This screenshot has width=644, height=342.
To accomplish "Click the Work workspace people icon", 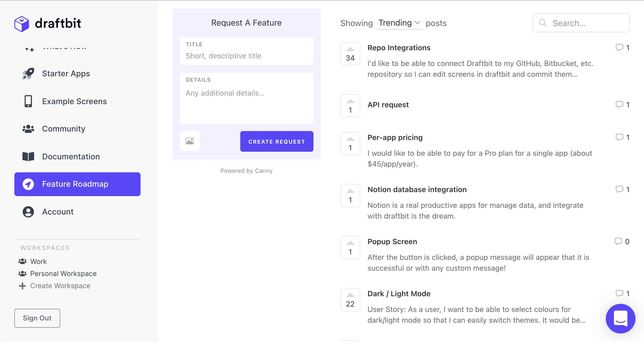I will pyautogui.click(x=22, y=261).
